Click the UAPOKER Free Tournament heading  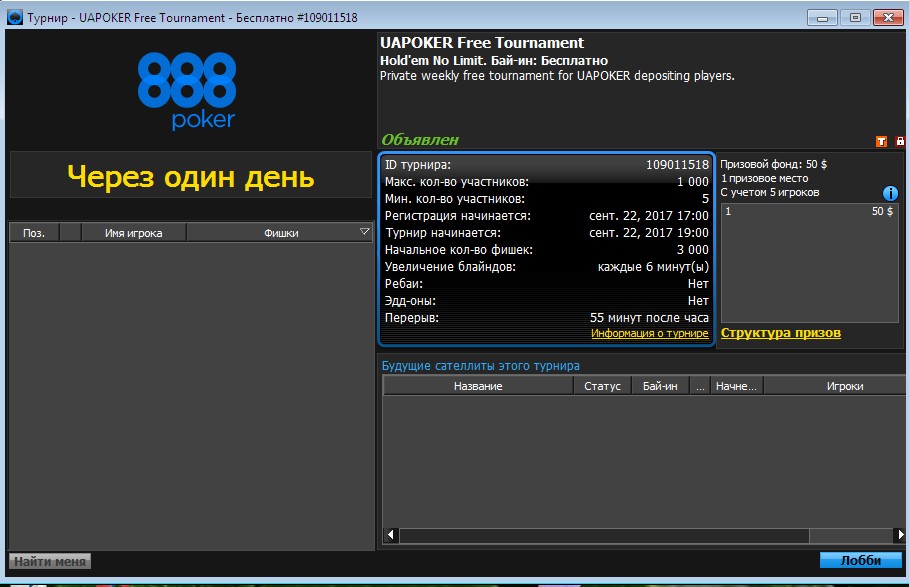(x=482, y=43)
